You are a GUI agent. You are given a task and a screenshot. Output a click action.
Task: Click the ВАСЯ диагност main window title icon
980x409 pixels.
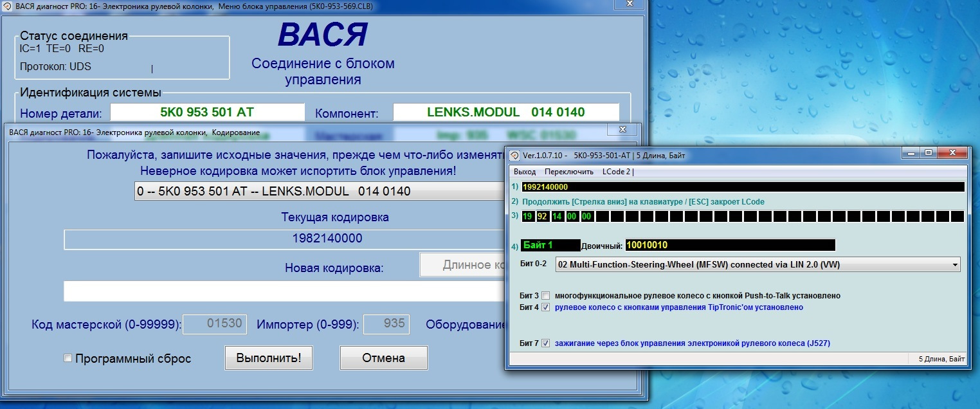tap(8, 6)
